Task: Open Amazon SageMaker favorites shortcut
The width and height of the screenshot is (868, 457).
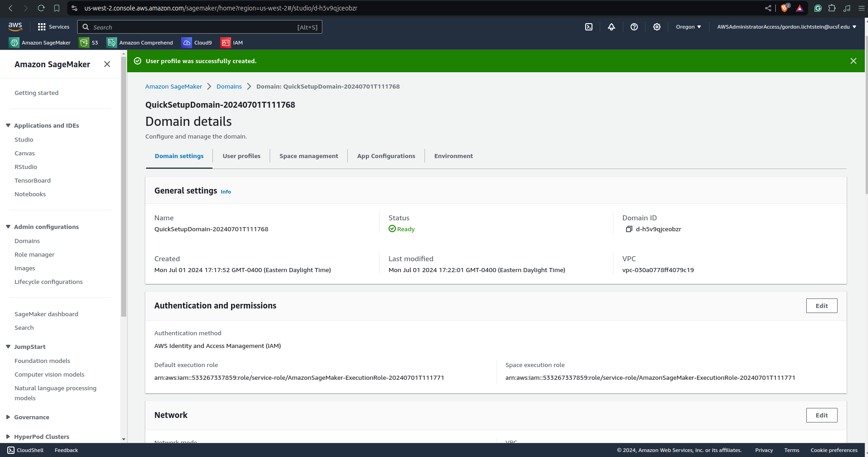Action: (40, 43)
